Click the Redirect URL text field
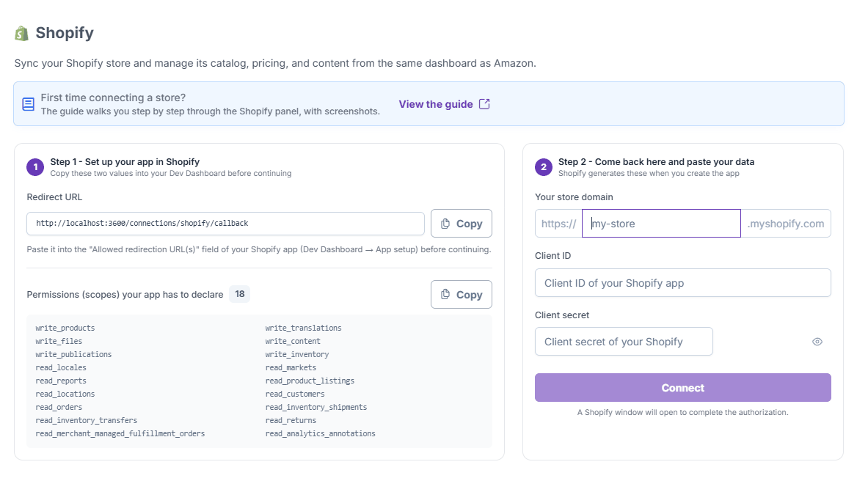This screenshot has height=503, width=868. 225,224
